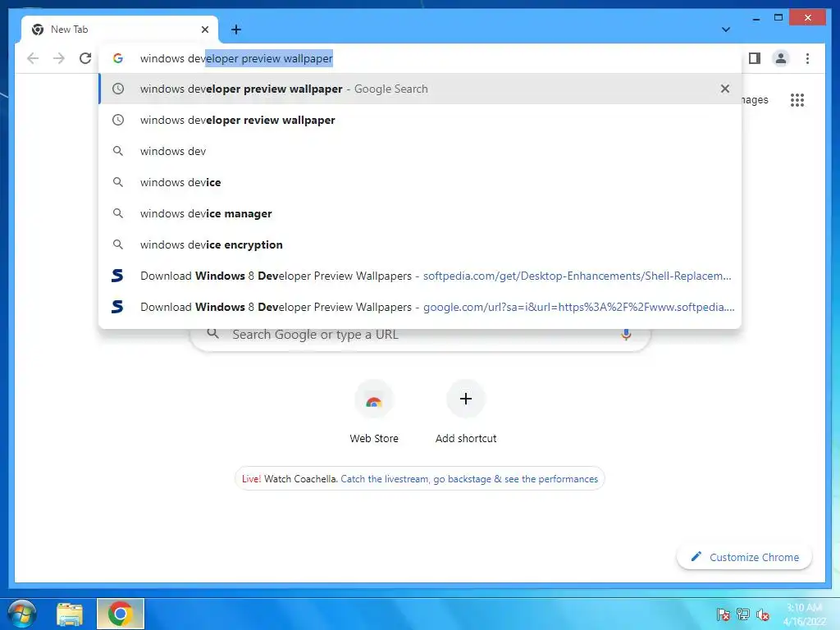Open the Web Store shortcut
The width and height of the screenshot is (840, 630).
click(374, 412)
